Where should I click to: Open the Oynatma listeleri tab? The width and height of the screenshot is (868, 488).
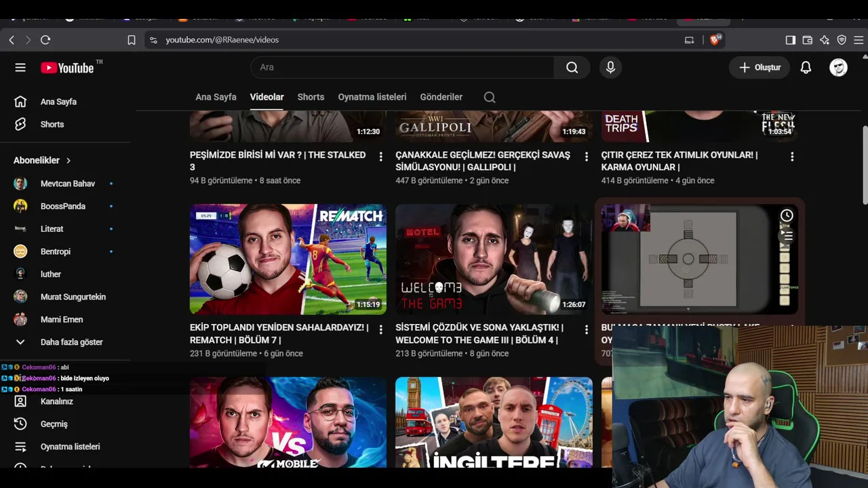pyautogui.click(x=372, y=97)
